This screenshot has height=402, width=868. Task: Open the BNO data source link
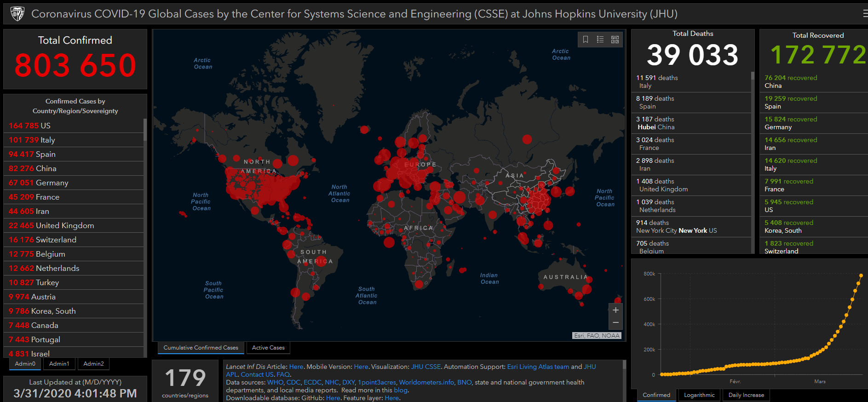pos(464,382)
